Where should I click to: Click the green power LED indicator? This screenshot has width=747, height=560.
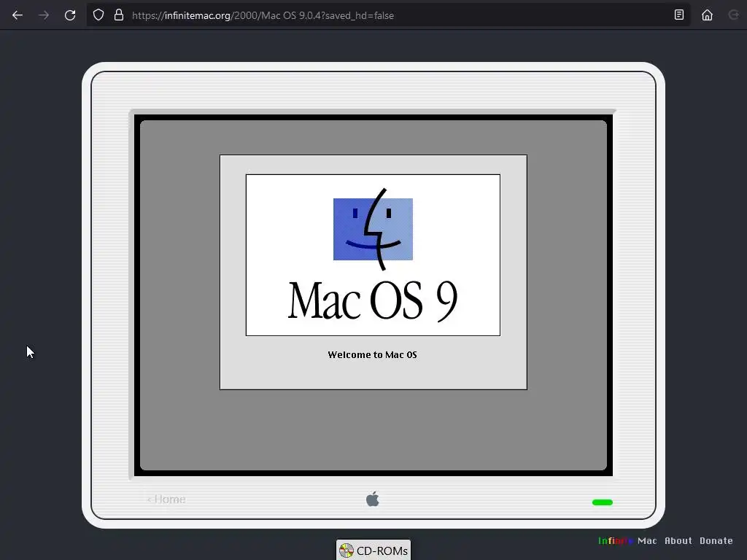[602, 502]
